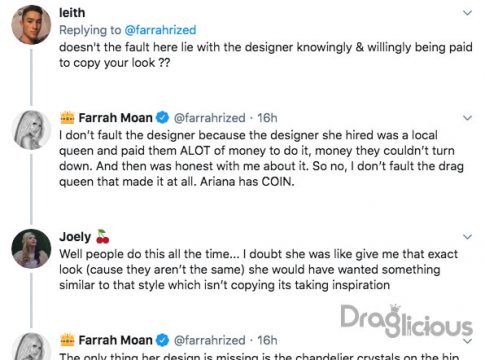Open Joely's profile picture

pyautogui.click(x=31, y=249)
